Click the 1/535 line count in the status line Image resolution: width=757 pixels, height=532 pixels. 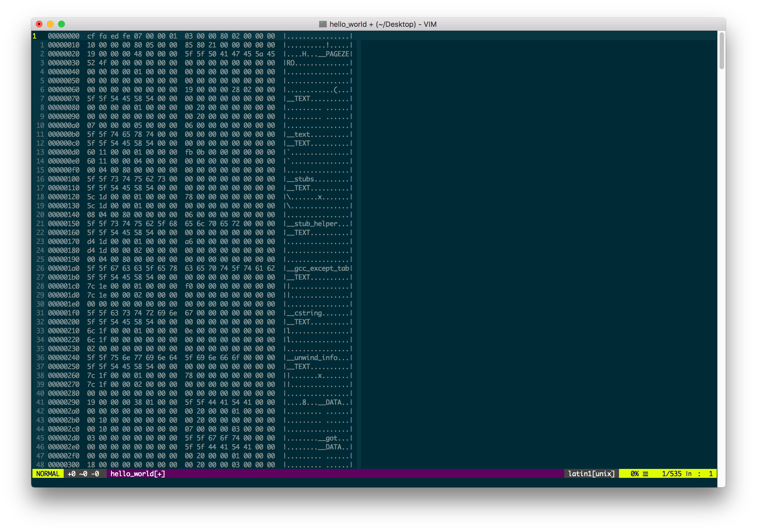(671, 474)
